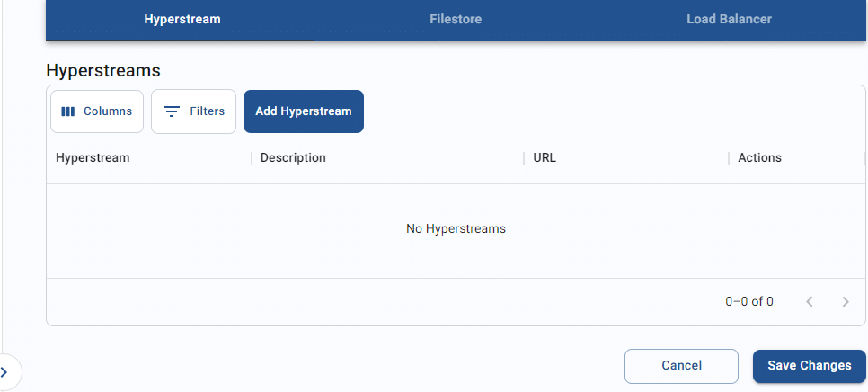
Task: Sort by the URL column header
Action: (x=545, y=158)
